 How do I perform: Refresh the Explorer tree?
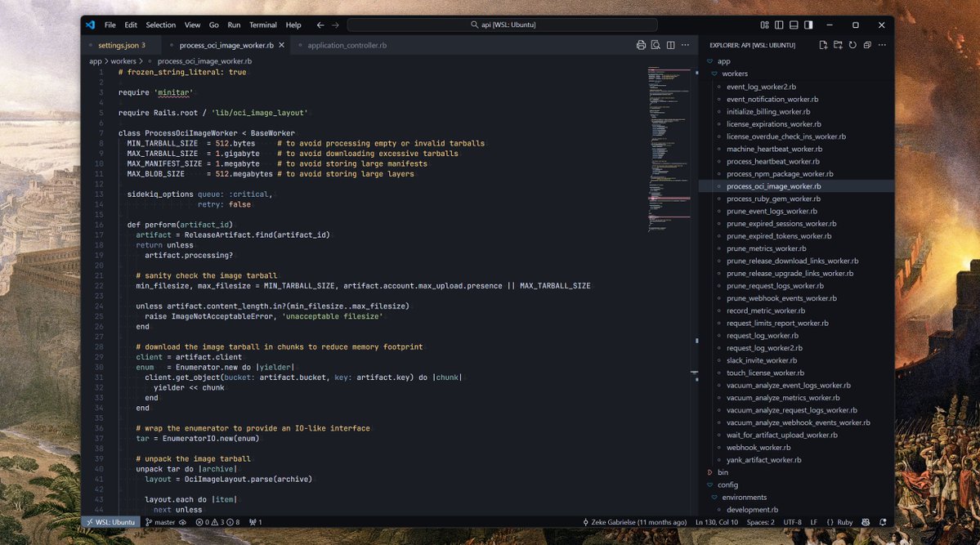click(x=852, y=45)
